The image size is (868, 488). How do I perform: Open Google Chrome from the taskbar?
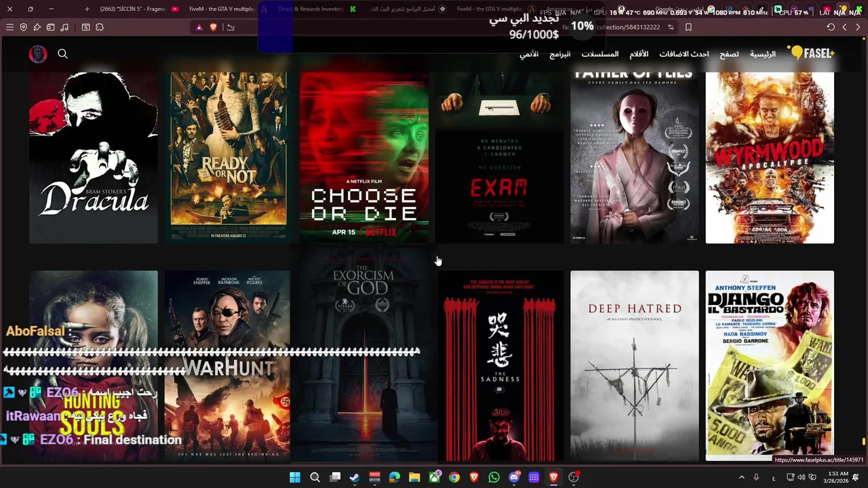coord(454,477)
